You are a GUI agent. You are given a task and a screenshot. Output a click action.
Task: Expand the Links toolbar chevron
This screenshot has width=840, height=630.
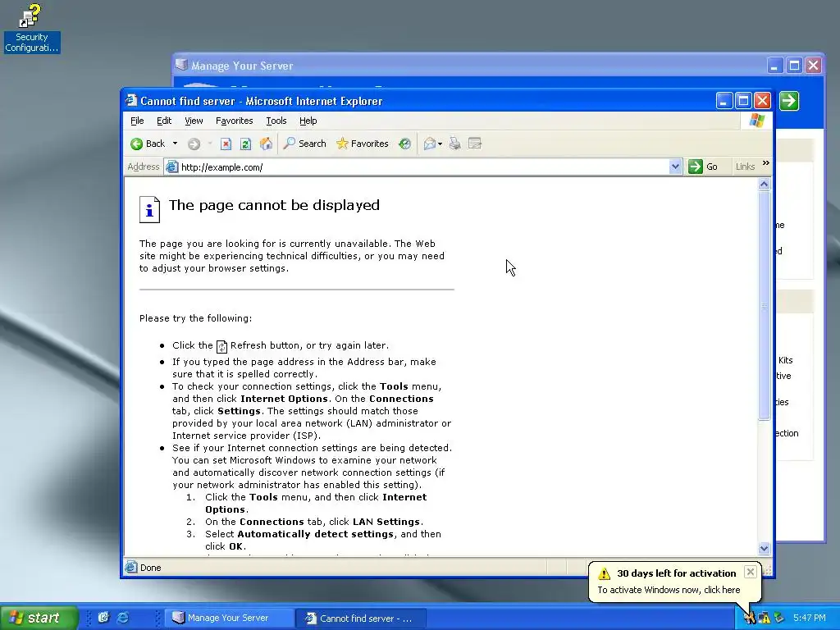[x=765, y=163]
